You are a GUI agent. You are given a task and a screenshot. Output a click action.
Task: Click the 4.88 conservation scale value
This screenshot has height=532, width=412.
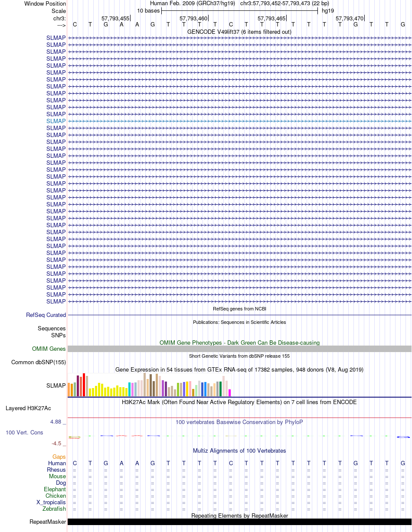click(x=56, y=422)
